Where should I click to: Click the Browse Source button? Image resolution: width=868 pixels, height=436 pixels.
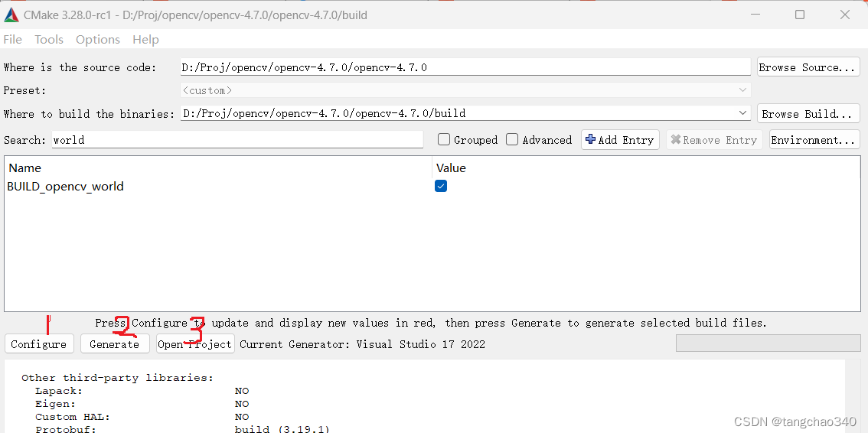click(x=808, y=67)
